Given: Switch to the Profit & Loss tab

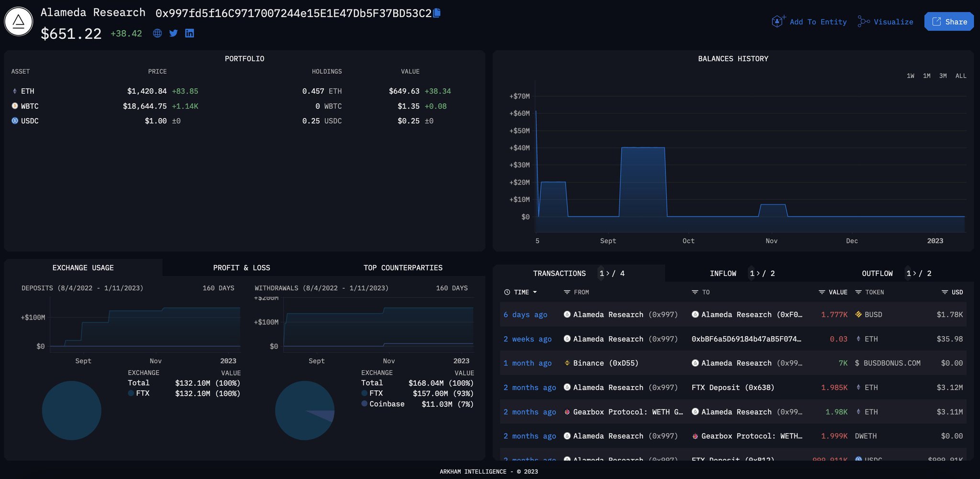Looking at the screenshot, I should click(x=242, y=268).
